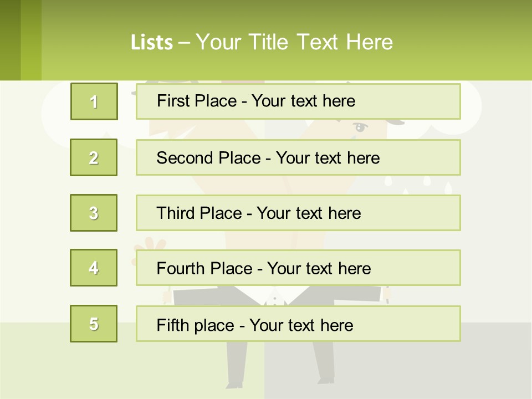Select the number 3 box
The height and width of the screenshot is (399, 532).
94,213
